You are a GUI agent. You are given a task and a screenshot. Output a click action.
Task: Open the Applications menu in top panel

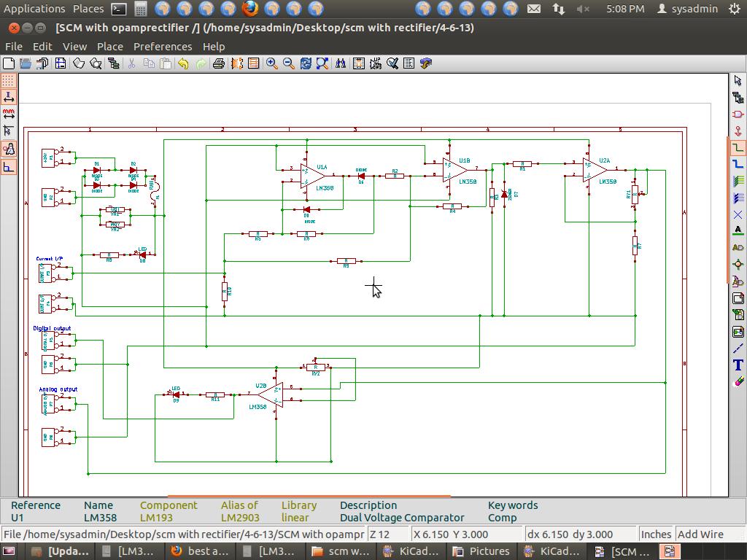tap(34, 9)
